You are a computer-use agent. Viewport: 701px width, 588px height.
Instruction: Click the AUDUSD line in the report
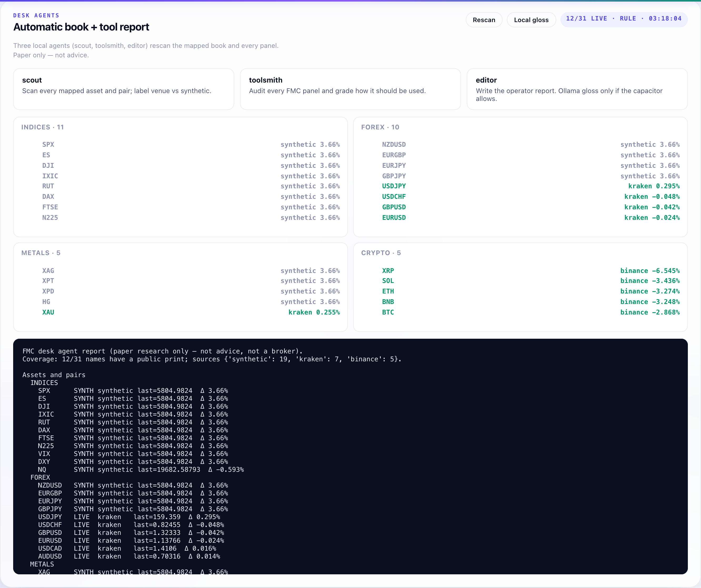point(129,557)
